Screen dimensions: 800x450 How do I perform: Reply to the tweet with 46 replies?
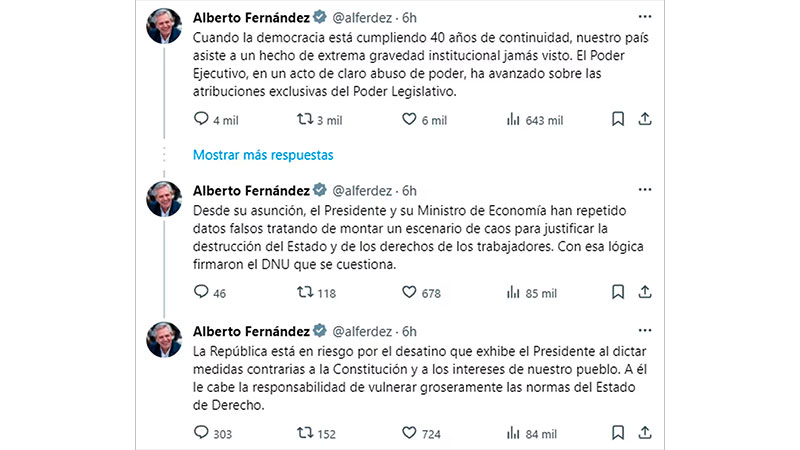click(201, 292)
